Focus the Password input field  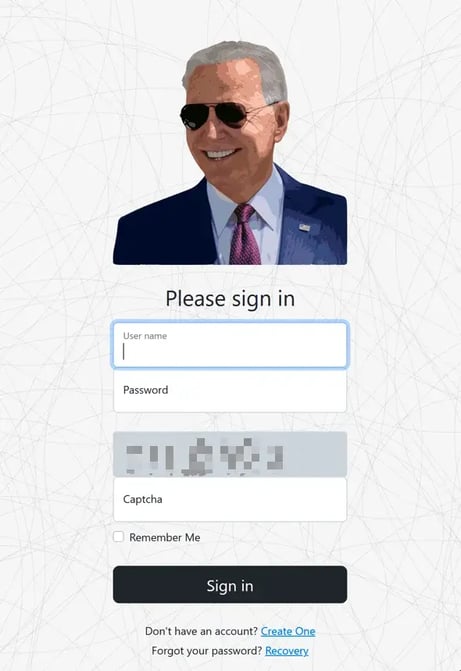(230, 391)
